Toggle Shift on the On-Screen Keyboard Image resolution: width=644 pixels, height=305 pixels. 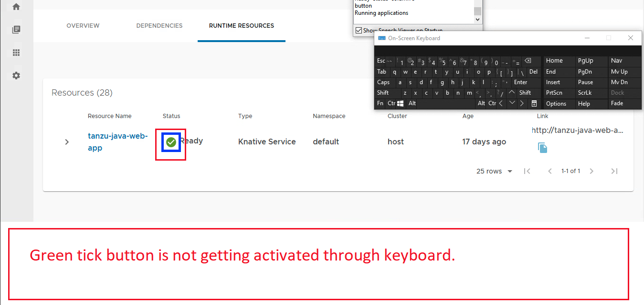click(x=384, y=93)
